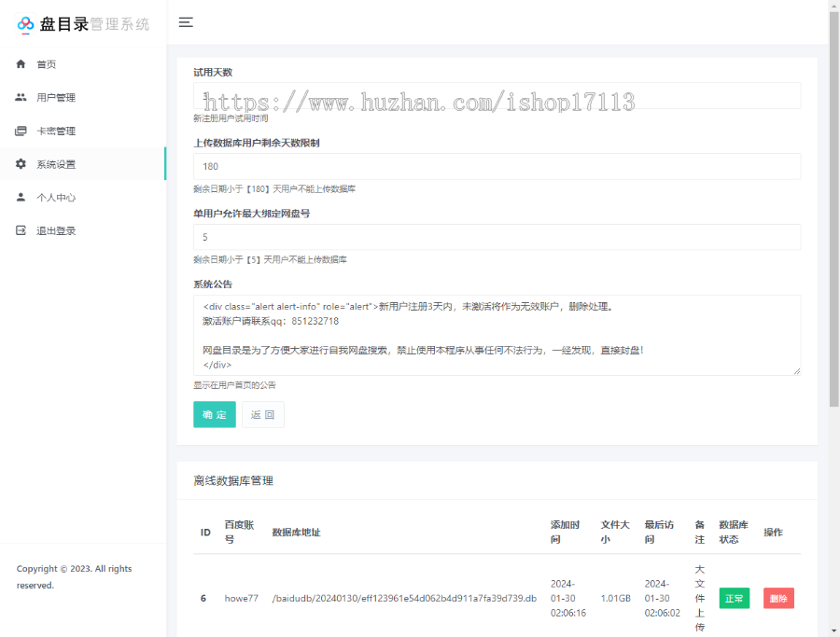Click the 系统公告 field label

(213, 284)
